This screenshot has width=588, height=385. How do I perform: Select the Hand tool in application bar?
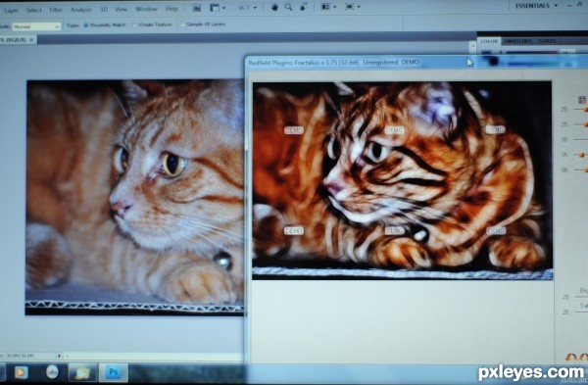coord(274,7)
